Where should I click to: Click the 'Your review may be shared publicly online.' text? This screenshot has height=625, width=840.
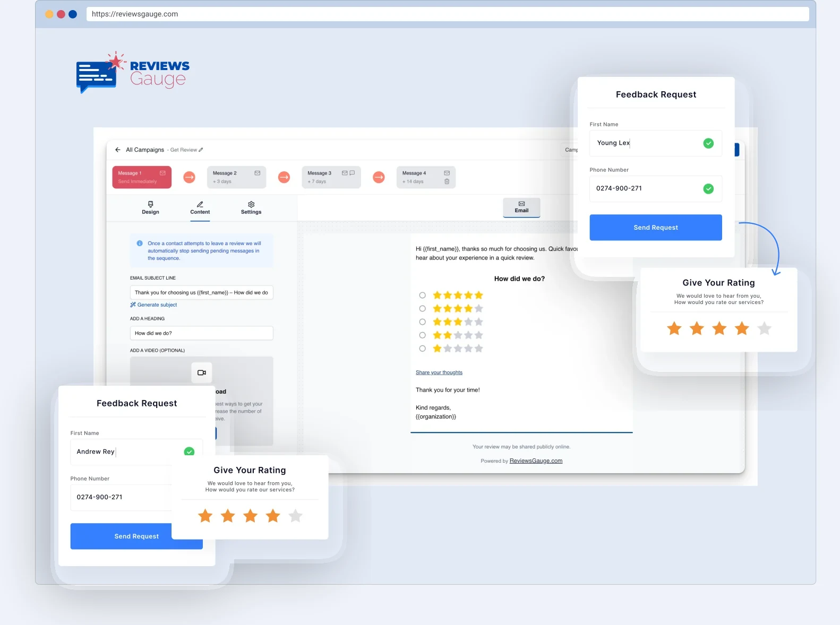[521, 447]
